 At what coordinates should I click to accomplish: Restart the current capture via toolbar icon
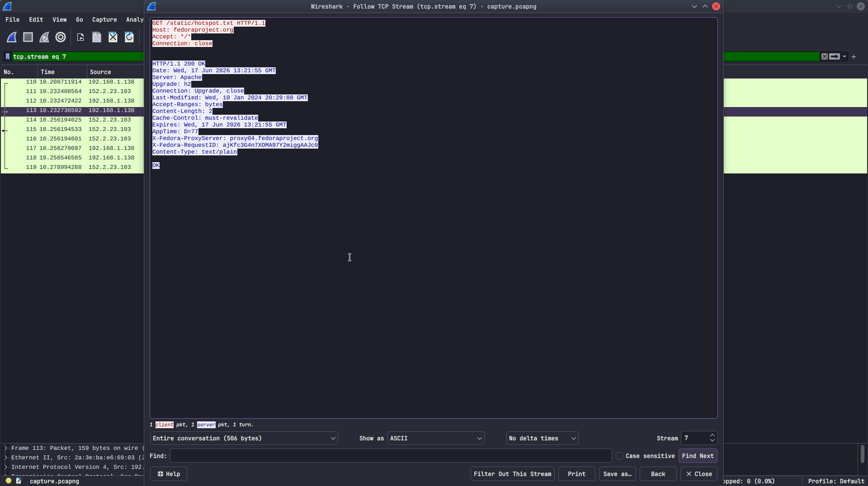44,37
